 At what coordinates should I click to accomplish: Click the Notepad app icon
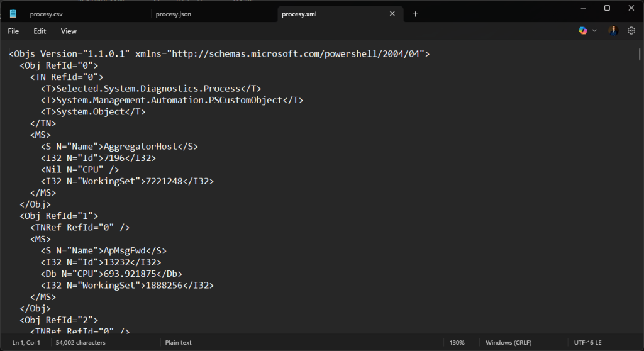coord(13,14)
